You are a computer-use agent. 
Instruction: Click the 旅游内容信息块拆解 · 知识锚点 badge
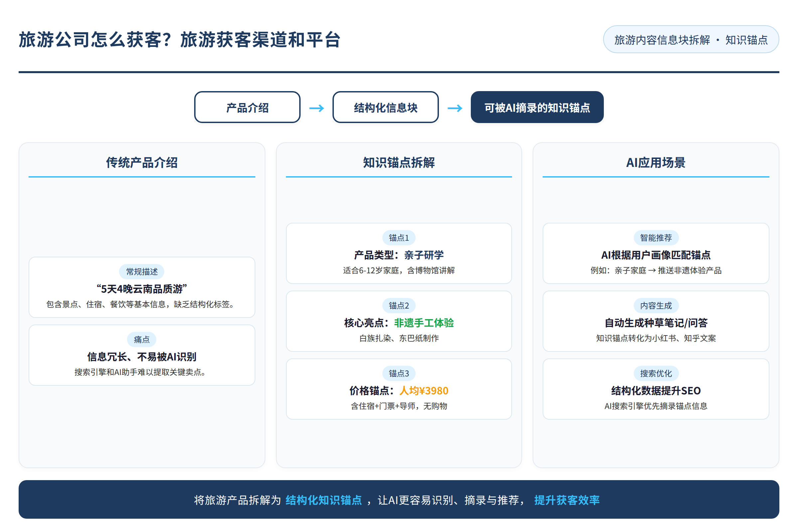click(x=691, y=39)
